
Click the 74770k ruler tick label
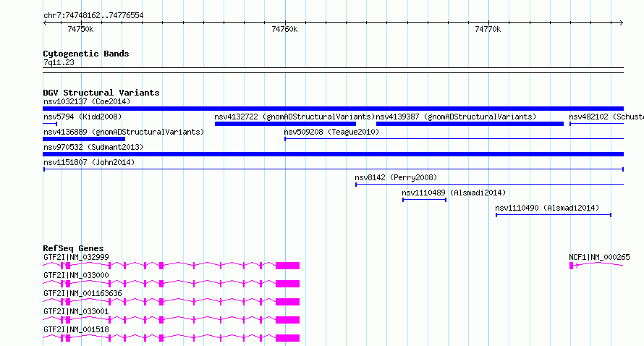point(488,29)
